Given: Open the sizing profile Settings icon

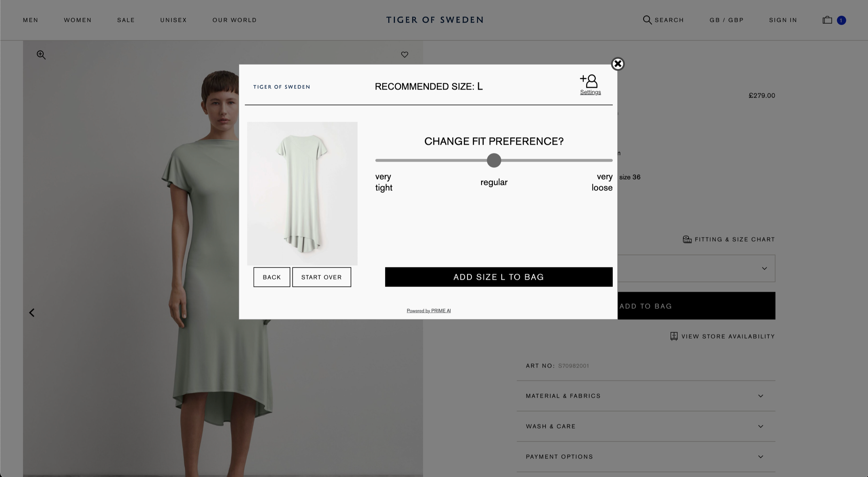Looking at the screenshot, I should pos(590,82).
